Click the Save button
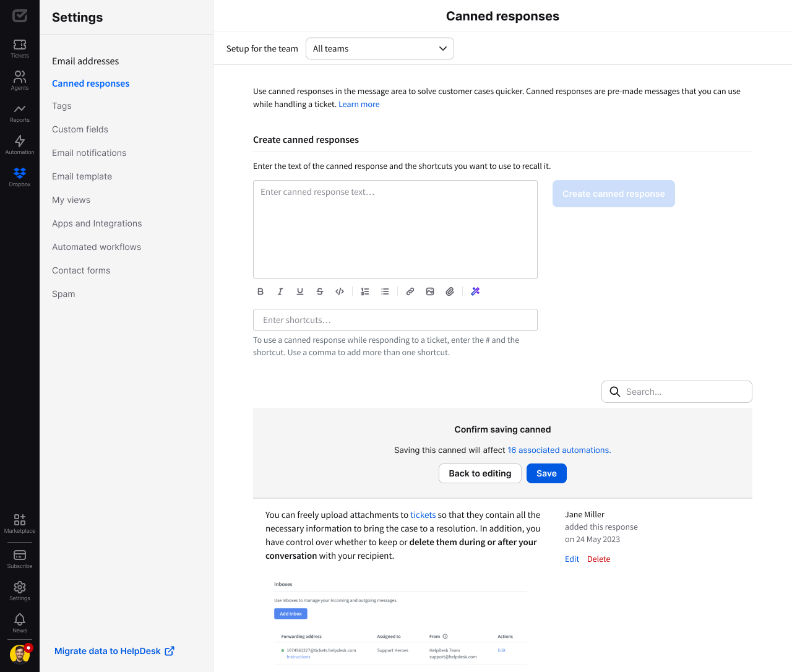Image resolution: width=792 pixels, height=672 pixels. point(546,473)
